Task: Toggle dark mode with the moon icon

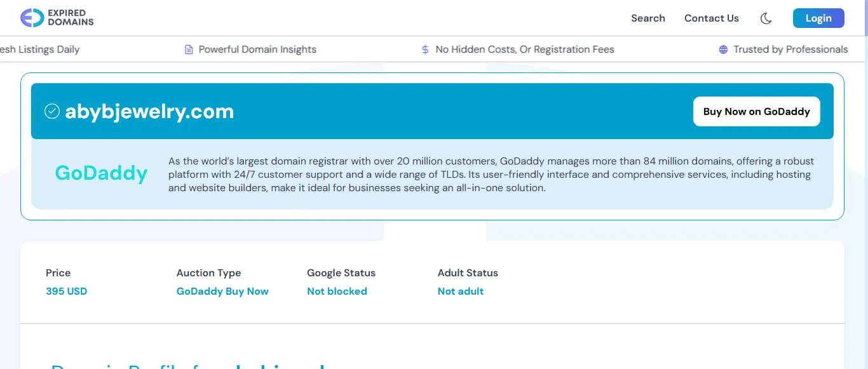Action: pos(766,18)
